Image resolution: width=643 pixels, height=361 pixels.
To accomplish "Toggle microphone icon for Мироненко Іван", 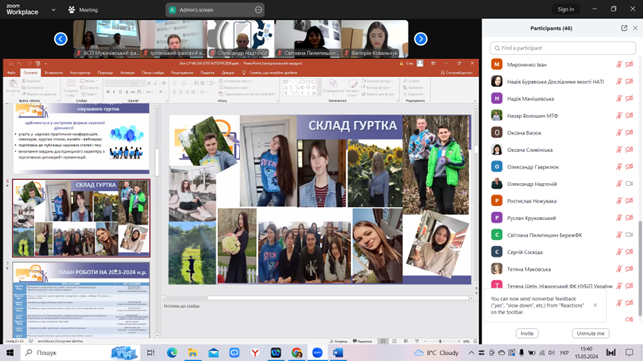I will (619, 64).
